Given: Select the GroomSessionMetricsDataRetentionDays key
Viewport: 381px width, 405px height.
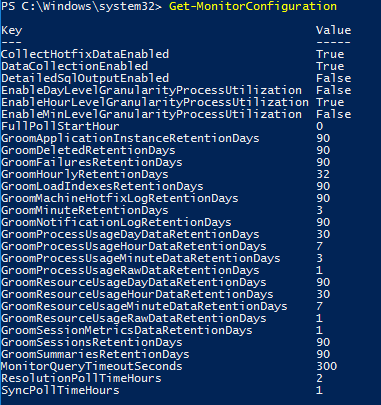Looking at the screenshot, I should (127, 330).
